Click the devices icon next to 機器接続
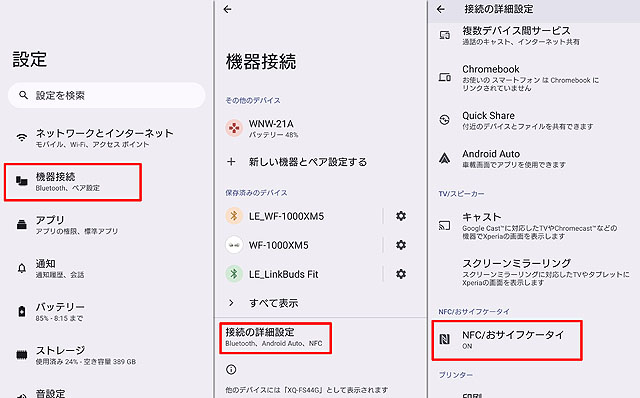Screen dimensions: 640x398 (x=22, y=180)
